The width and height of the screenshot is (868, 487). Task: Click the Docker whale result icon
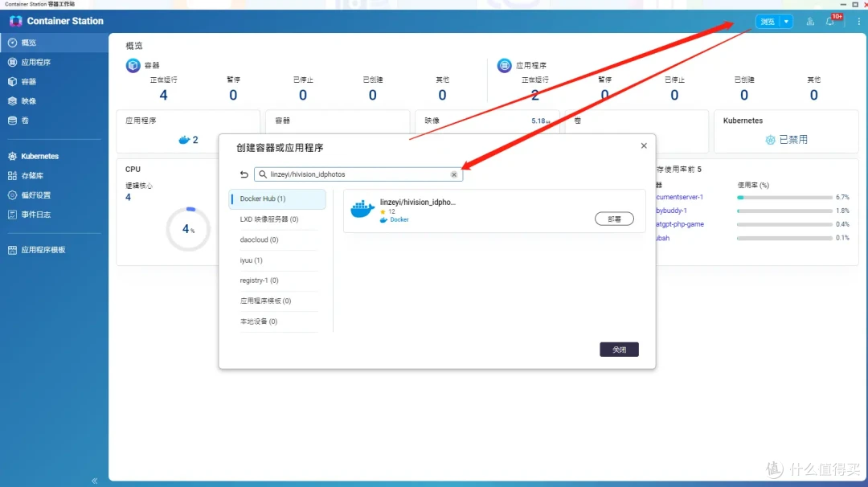(x=362, y=210)
